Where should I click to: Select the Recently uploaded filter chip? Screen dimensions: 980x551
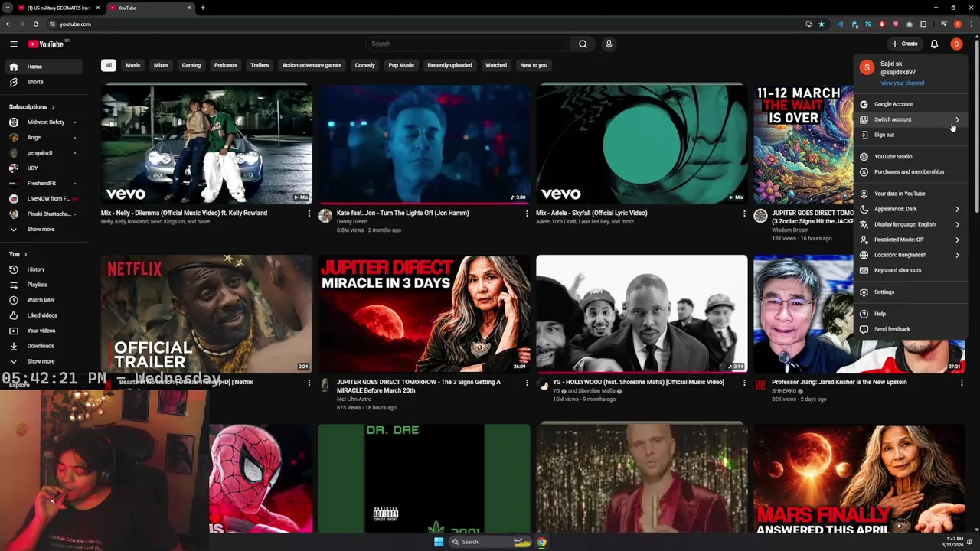[449, 65]
